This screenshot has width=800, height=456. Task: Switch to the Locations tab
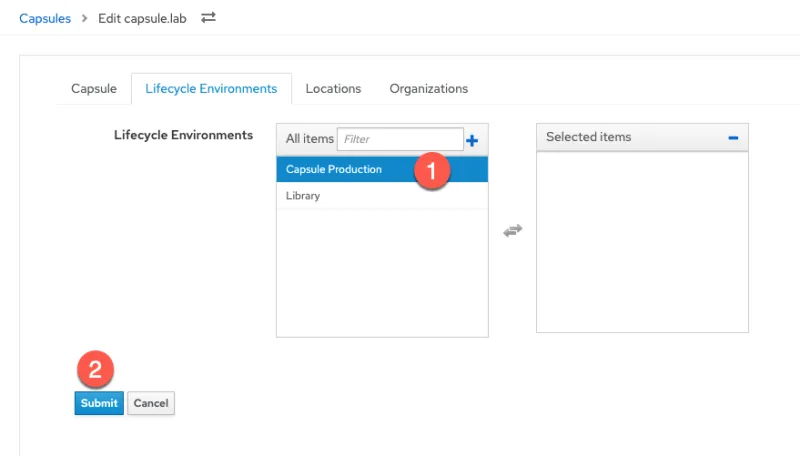coord(333,89)
